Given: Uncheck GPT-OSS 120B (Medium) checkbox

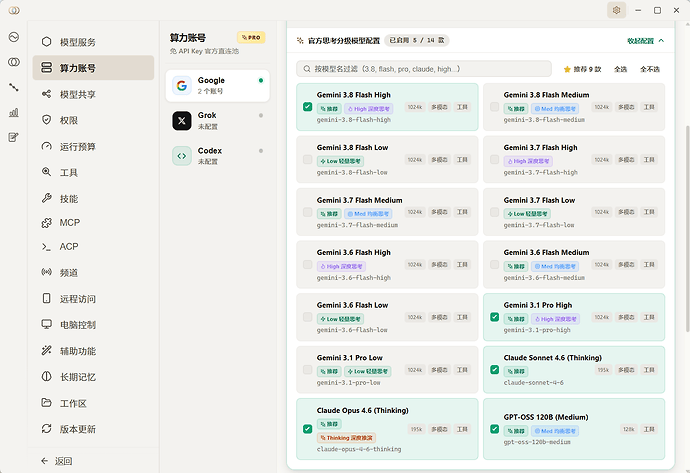Looking at the screenshot, I should point(495,429).
